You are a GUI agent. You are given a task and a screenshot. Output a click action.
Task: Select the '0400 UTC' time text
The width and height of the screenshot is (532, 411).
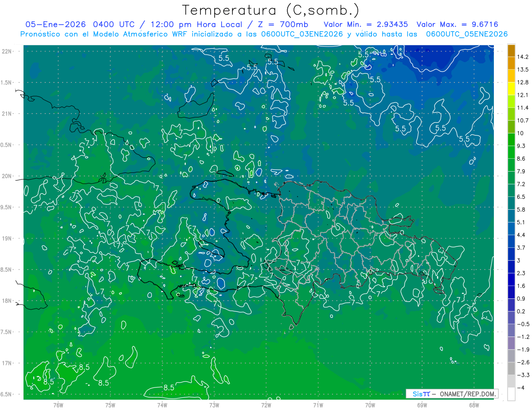click(114, 24)
